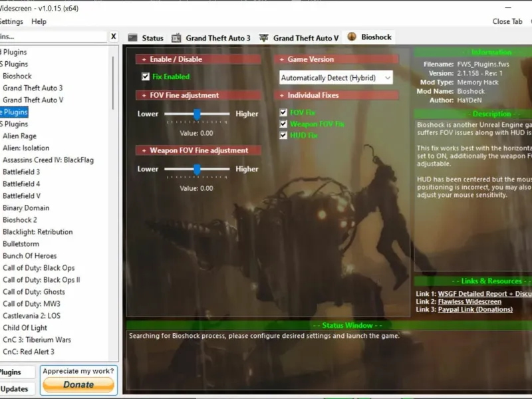Screen dimensions: 532x399
Task: Select Call of Duty: Black Ops II plugin
Action: pyautogui.click(x=41, y=280)
